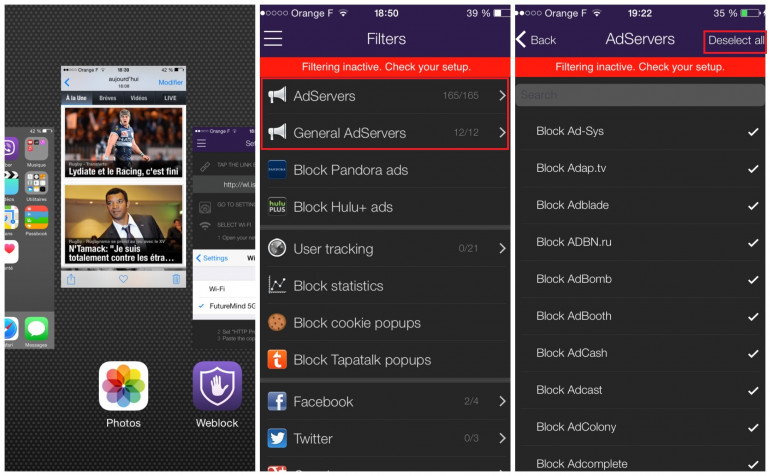
Task: Tap the Block cookie popups cookie icon
Action: pyautogui.click(x=277, y=323)
